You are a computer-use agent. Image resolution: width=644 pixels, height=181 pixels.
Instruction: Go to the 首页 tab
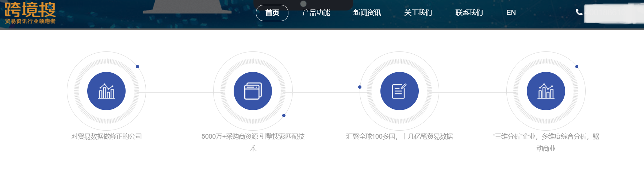click(x=272, y=13)
